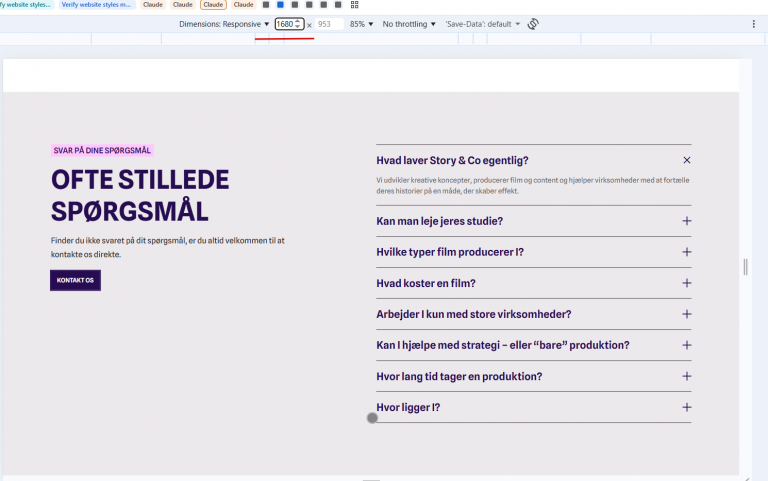Open the 85% zoom dropdown
Image resolution: width=768 pixels, height=481 pixels.
tap(361, 24)
